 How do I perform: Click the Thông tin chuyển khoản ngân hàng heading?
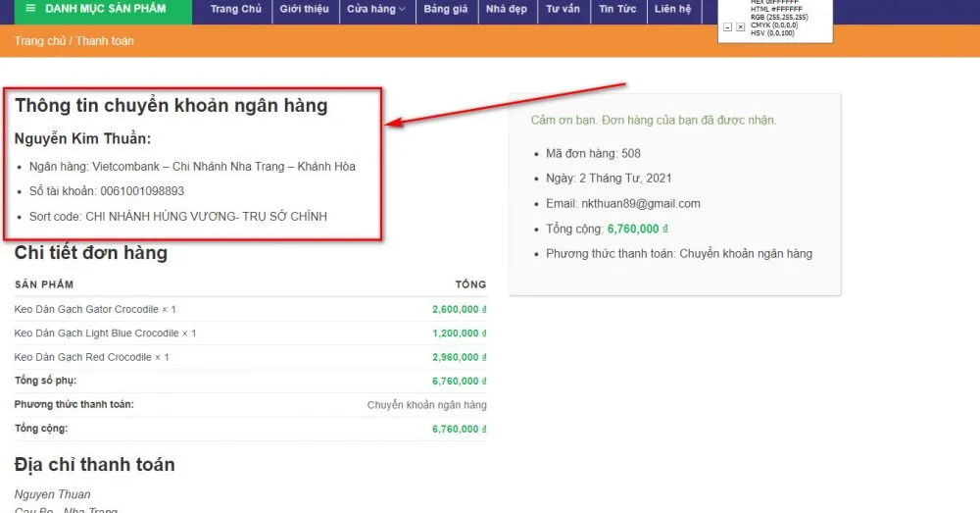[171, 106]
